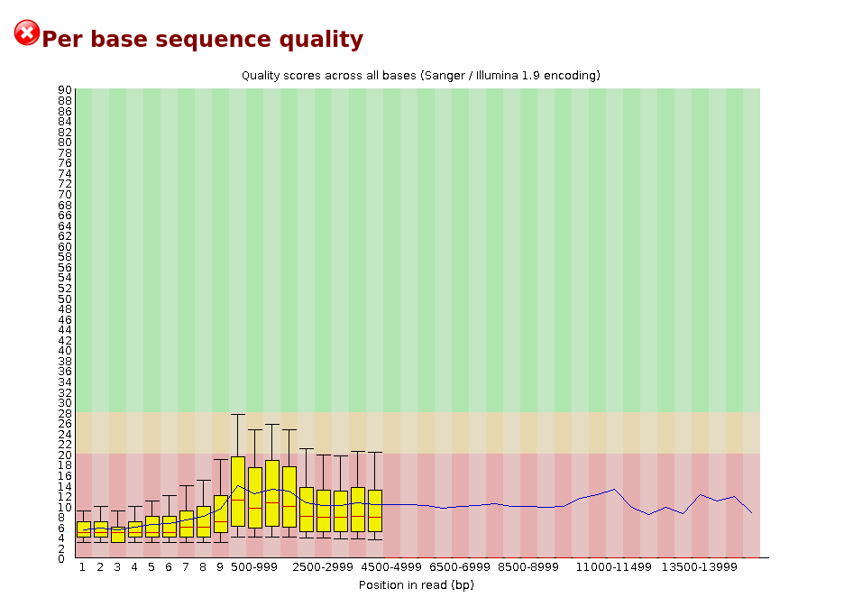Click the x-axis label 13500-13999
The image size is (844, 616).
[699, 567]
